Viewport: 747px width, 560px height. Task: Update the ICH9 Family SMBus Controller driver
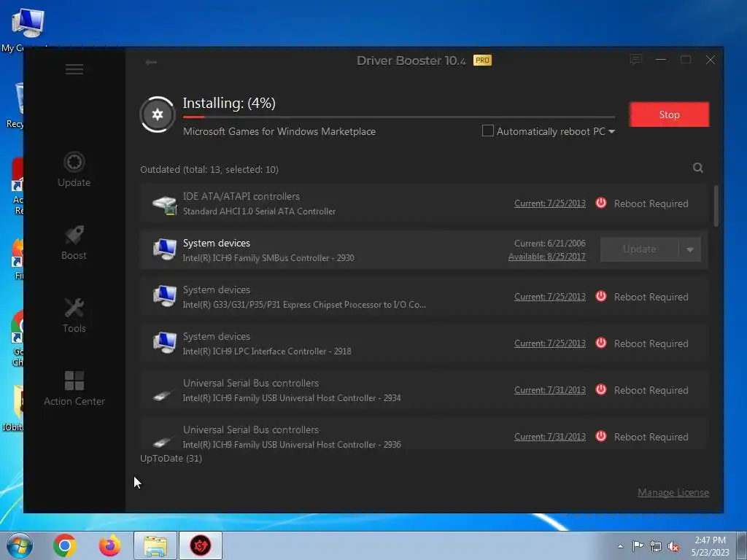(x=639, y=249)
